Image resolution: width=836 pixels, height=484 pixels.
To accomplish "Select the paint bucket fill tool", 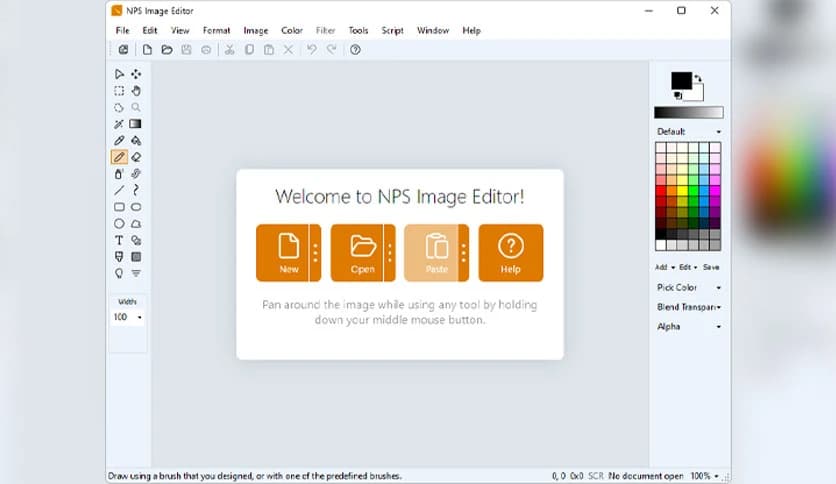I will click(136, 141).
